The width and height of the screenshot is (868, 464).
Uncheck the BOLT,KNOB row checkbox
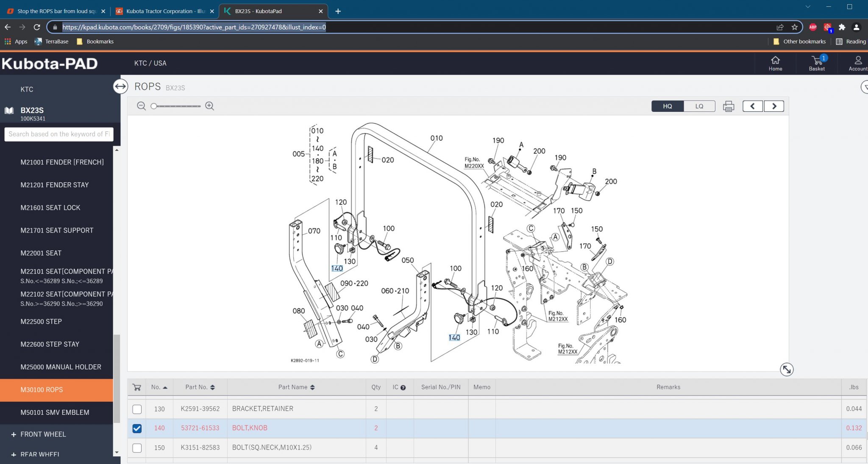point(137,428)
